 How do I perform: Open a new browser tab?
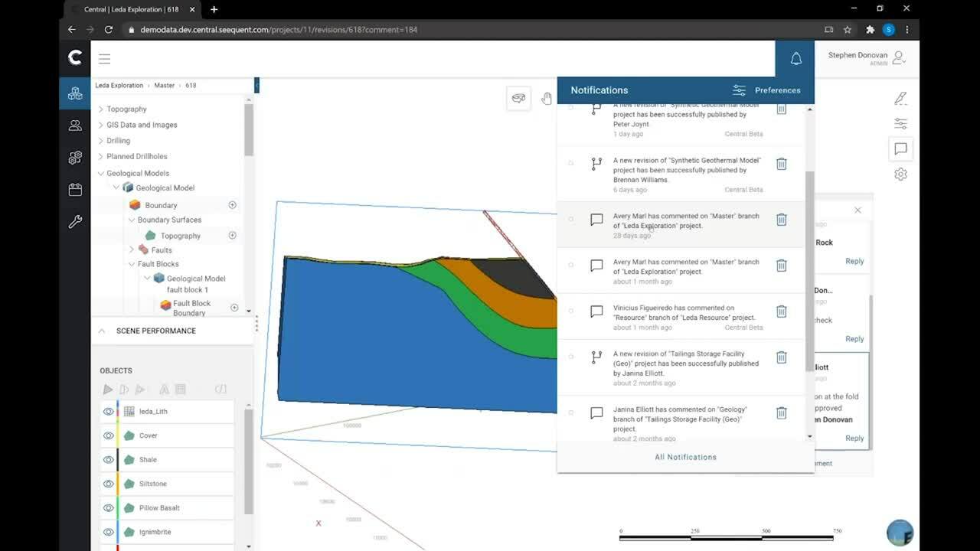214,9
